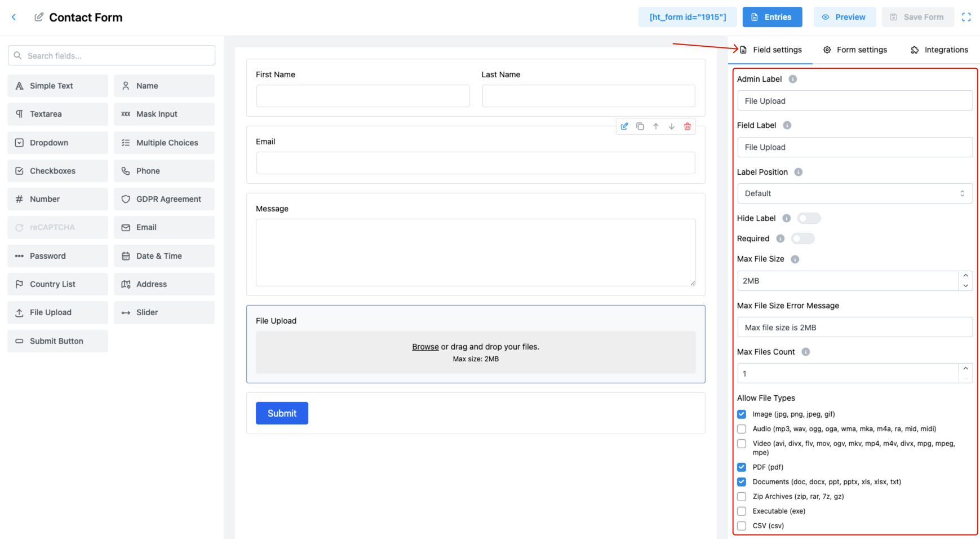Open the Label Position dropdown

[x=855, y=193]
